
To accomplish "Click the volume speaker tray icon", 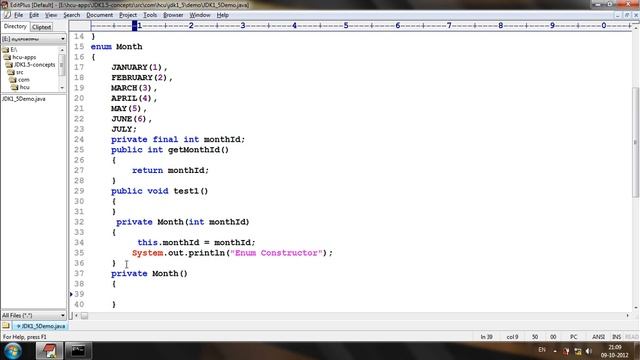I will [x=589, y=351].
